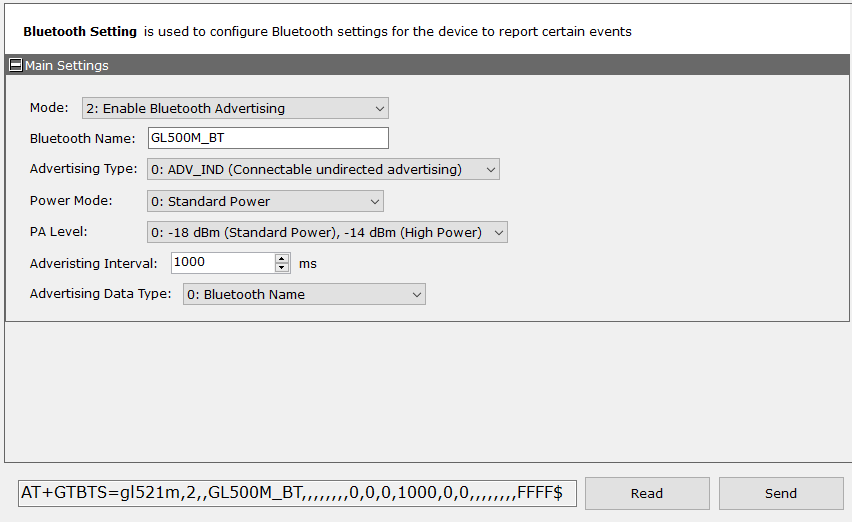This screenshot has height=522, width=852.
Task: Select the Mode field label
Action: pos(49,108)
